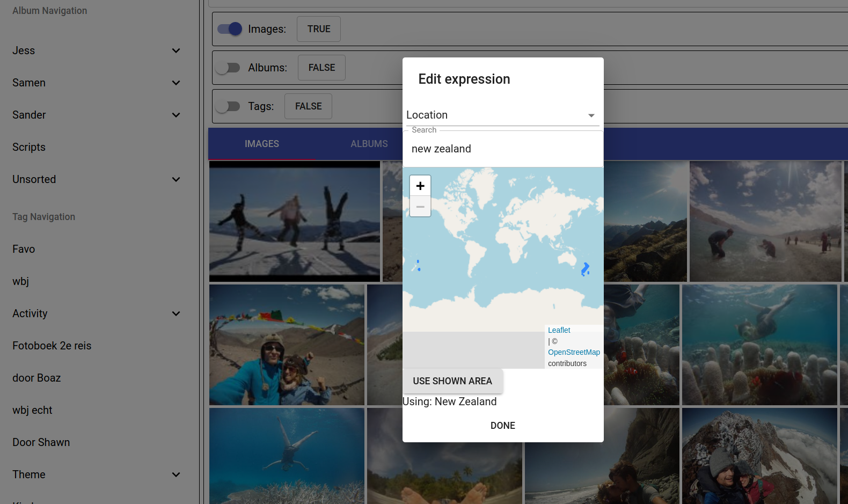The width and height of the screenshot is (848, 504).
Task: Open the Leaflet link on map
Action: (x=559, y=330)
